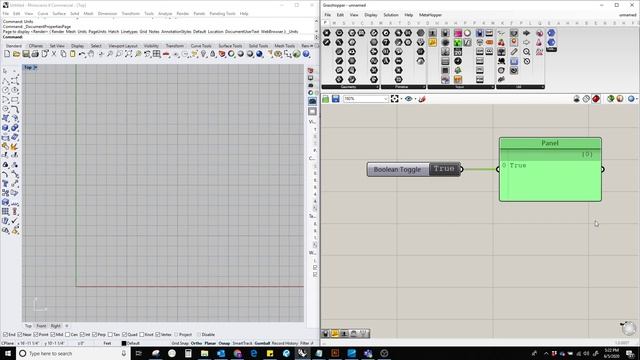
Task: Click the red Only Selected Preview icon
Action: [596, 99]
